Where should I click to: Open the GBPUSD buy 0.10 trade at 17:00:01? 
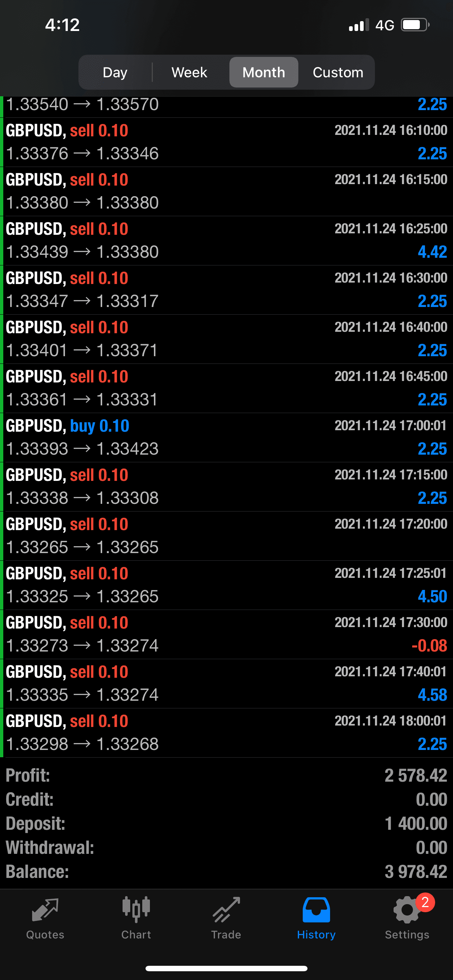tap(226, 437)
